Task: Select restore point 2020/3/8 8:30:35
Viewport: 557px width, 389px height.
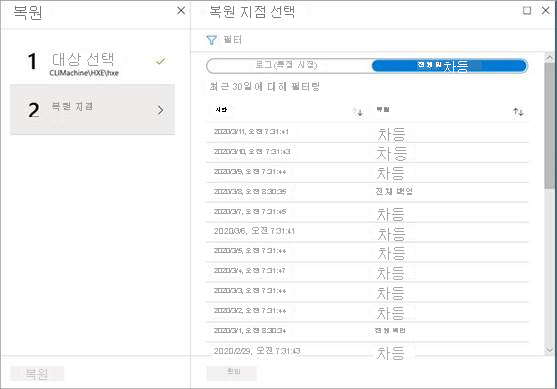Action: coord(367,193)
